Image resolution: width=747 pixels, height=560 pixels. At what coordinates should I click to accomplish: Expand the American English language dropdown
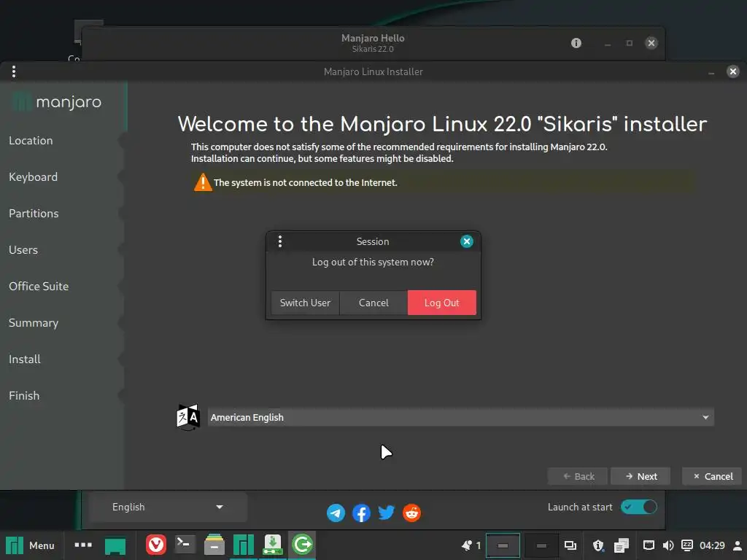(461, 417)
